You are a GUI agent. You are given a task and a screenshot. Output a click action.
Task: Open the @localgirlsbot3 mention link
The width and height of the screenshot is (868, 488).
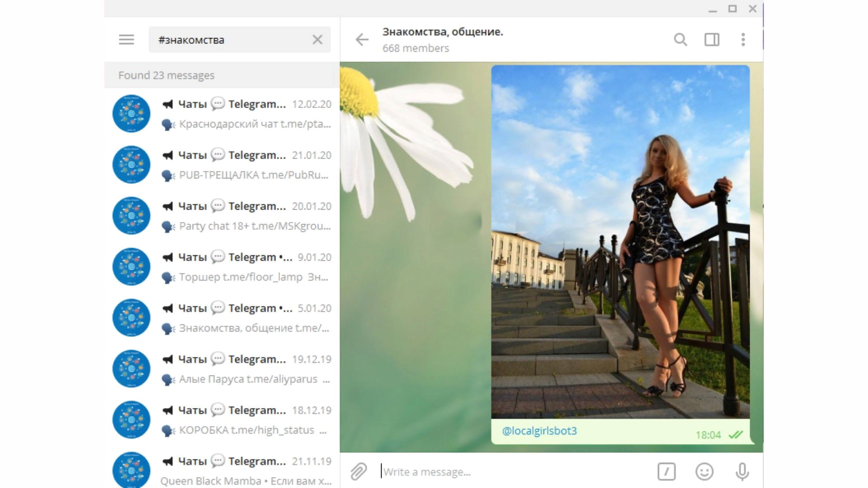[539, 431]
